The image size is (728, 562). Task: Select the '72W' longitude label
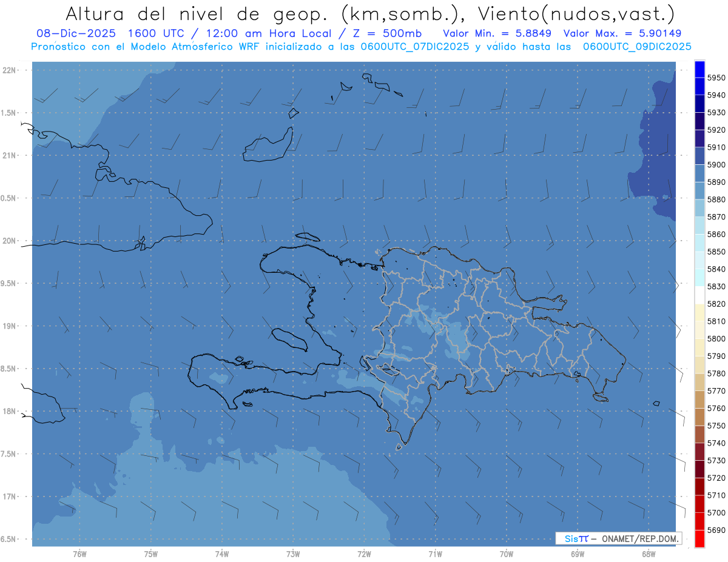(x=364, y=554)
